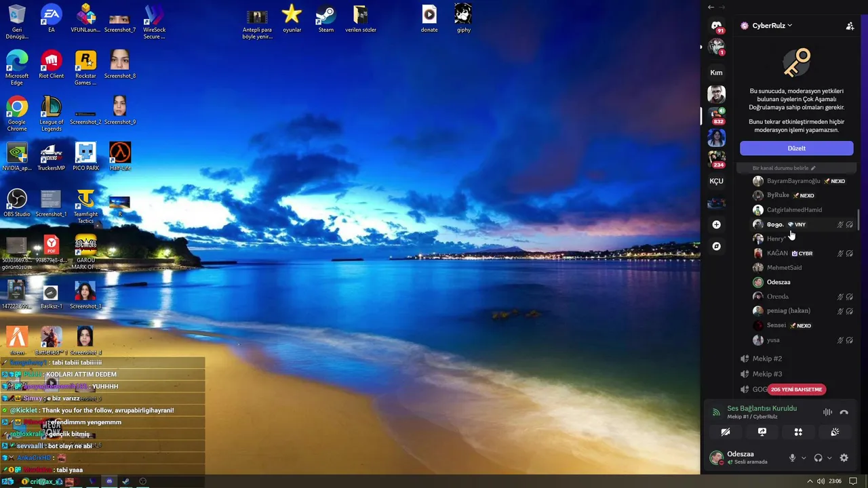Jump to '205 YENİ BAHSETME' mentions
The width and height of the screenshot is (868, 488).
pos(797,390)
